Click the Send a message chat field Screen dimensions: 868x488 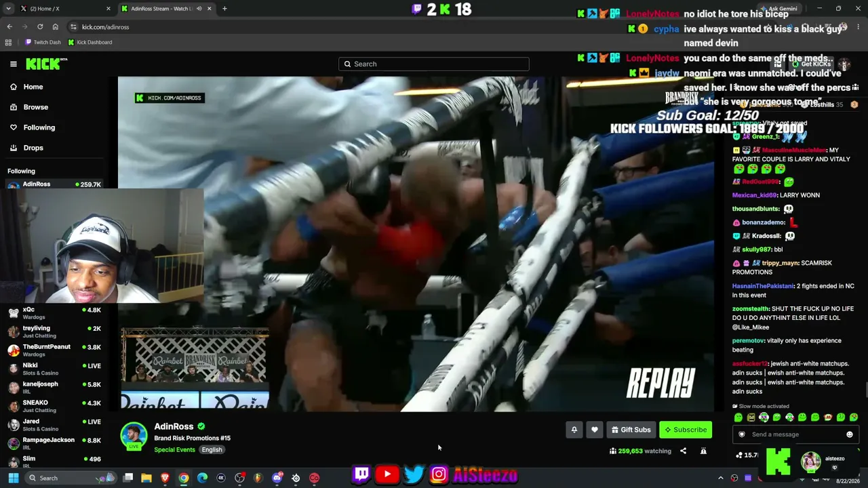coord(796,434)
